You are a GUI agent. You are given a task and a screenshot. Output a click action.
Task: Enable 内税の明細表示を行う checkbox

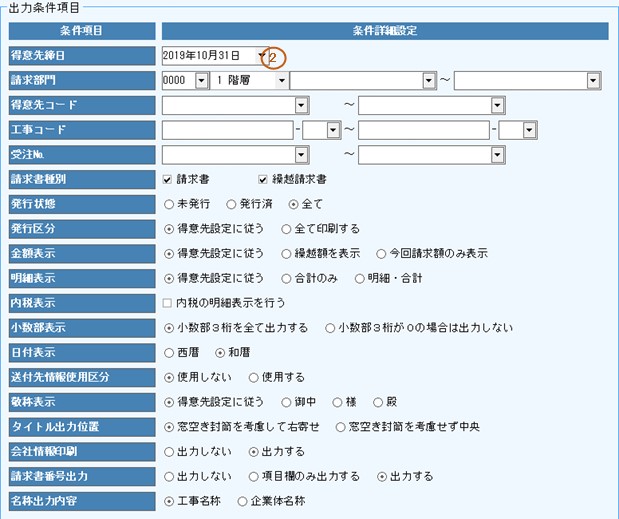pos(168,303)
